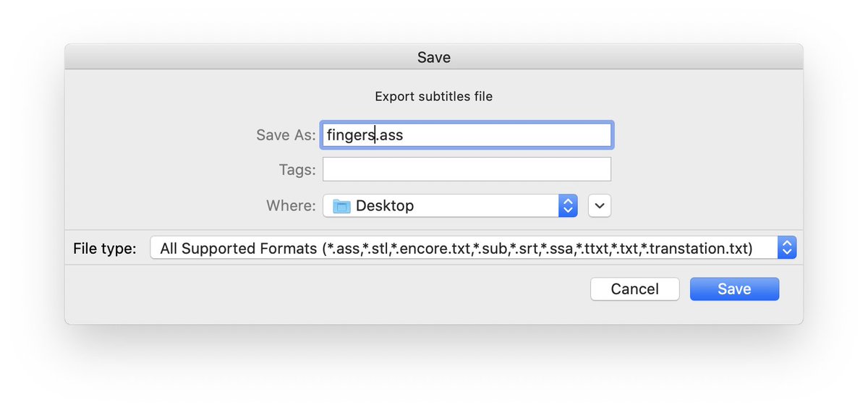Click the word fingers in the filename
The image size is (868, 410).
[350, 135]
